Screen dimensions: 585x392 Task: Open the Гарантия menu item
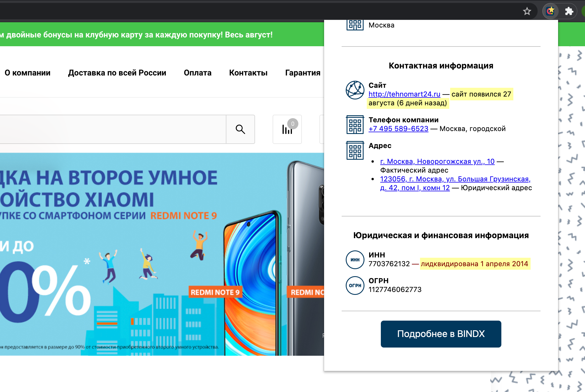(303, 73)
